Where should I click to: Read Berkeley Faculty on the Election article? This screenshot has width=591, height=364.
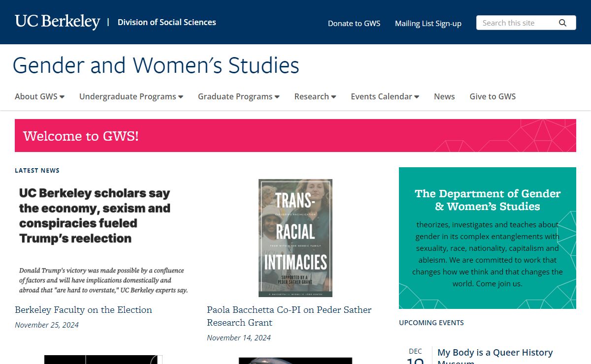(83, 310)
